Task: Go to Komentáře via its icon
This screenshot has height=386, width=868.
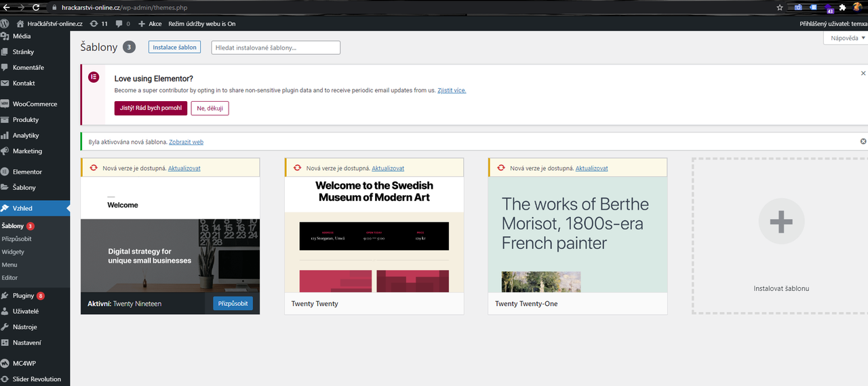Action: 5,67
